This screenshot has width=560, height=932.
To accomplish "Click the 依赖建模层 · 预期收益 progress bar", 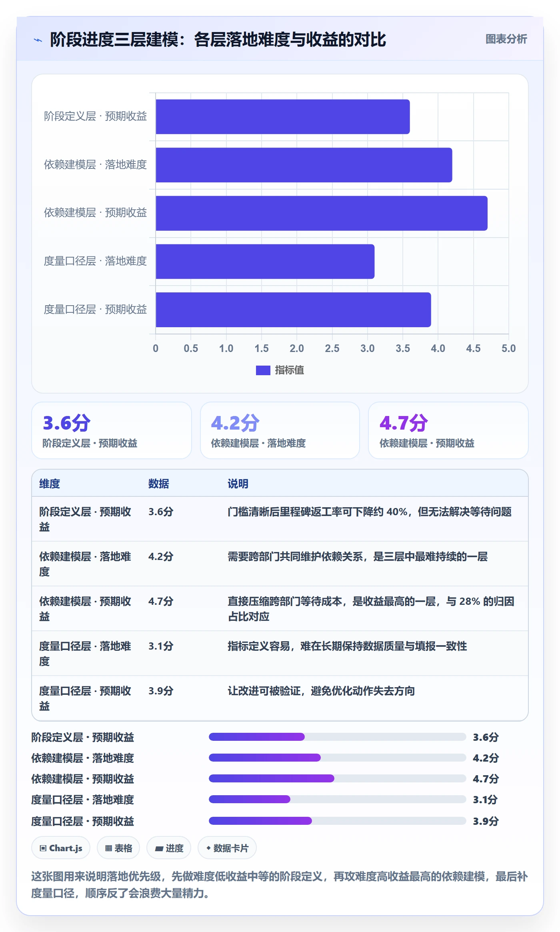I will 338,778.
